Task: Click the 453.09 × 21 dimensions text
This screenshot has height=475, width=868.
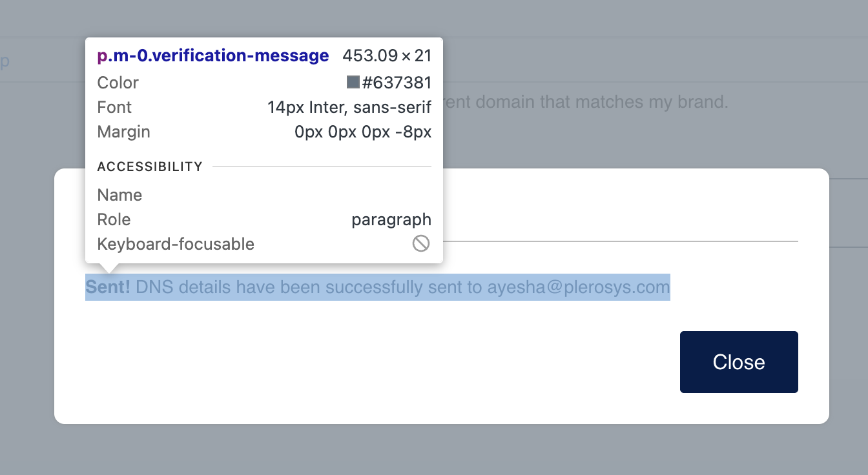Action: (x=386, y=56)
